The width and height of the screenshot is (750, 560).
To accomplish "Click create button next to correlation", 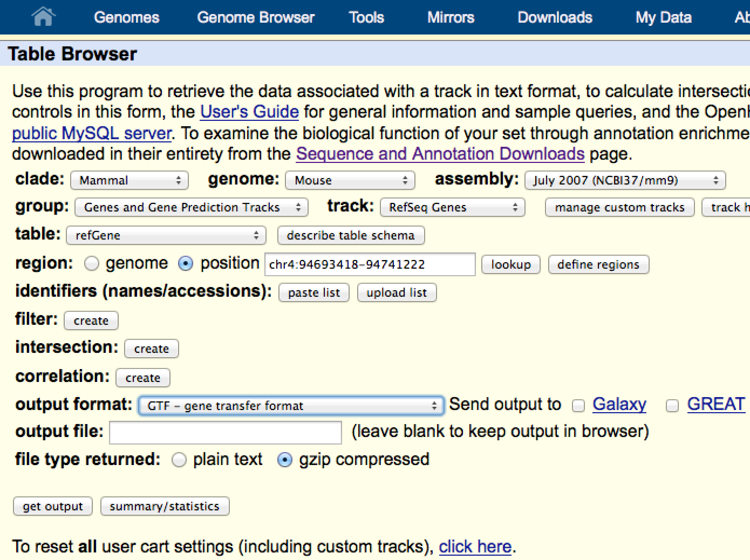I will (143, 378).
